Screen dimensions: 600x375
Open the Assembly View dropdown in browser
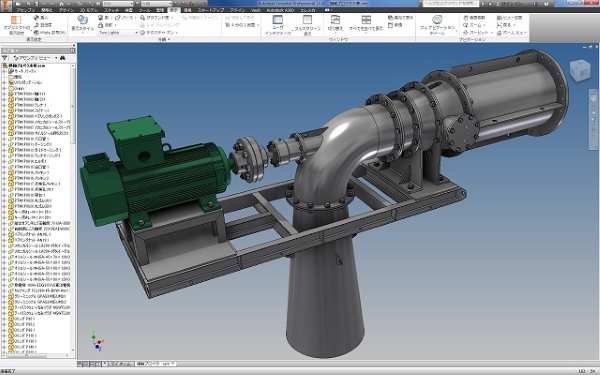35,58
